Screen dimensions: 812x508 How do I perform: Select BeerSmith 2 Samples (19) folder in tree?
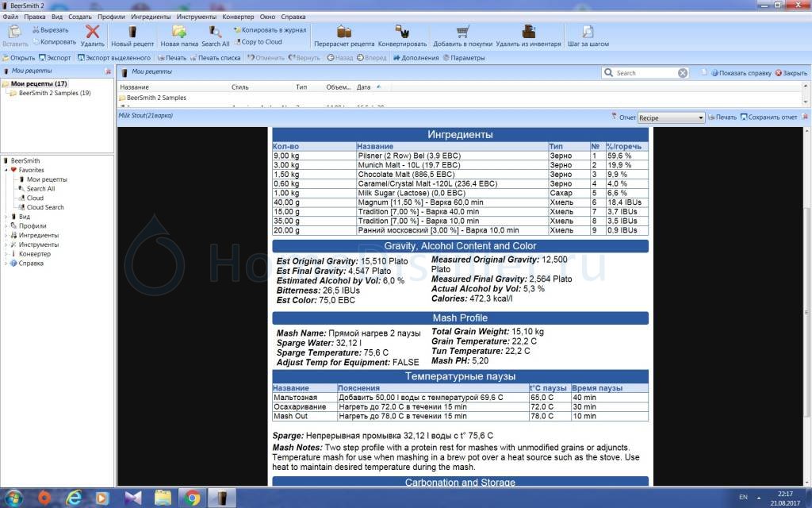pos(55,94)
